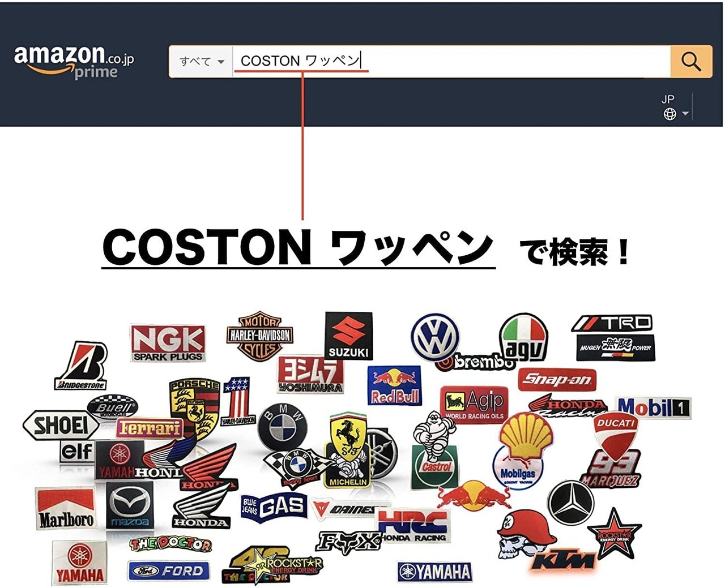
Task: Select the skull with red helmet patch
Action: 526,534
